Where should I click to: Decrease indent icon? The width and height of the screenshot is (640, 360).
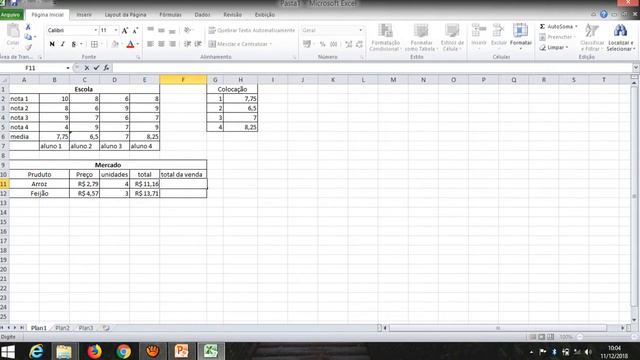187,44
